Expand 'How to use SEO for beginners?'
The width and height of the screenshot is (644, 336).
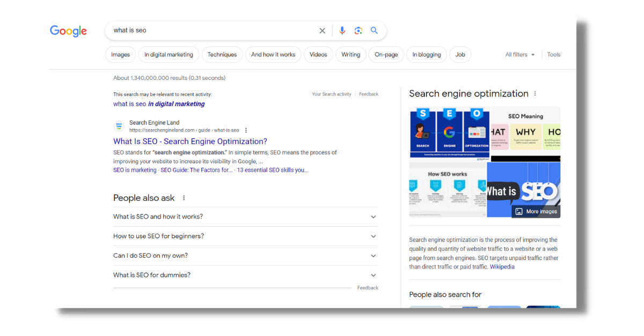click(x=373, y=236)
